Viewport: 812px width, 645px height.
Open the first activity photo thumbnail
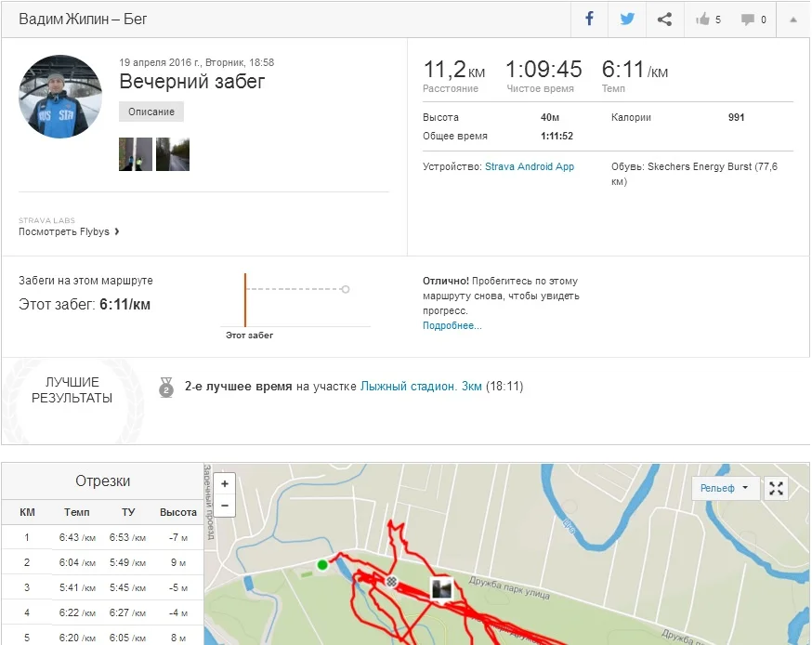pyautogui.click(x=136, y=154)
